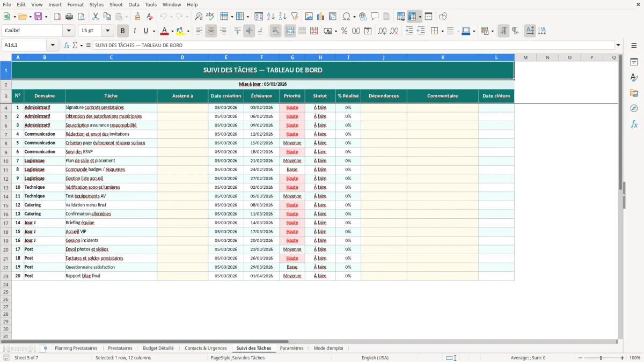Toggle Print Preview icon
Viewport: 644px width, 362px height.
pos(81,17)
